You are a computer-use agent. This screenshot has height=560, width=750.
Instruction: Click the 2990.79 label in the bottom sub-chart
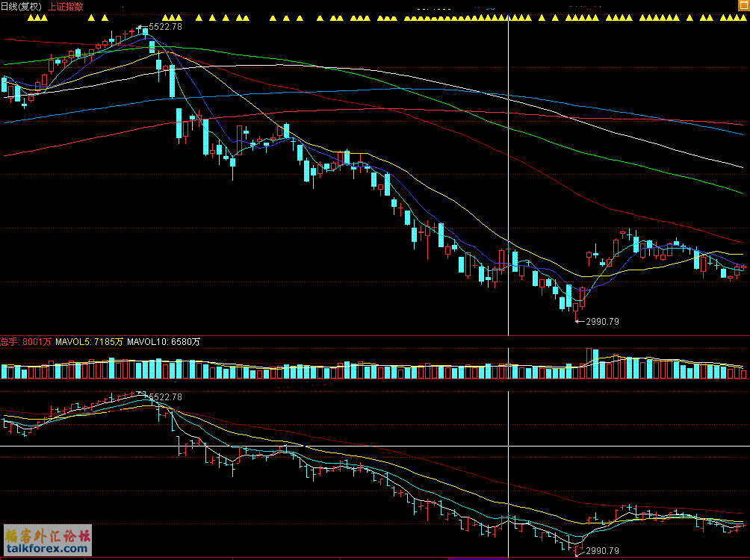tap(602, 551)
